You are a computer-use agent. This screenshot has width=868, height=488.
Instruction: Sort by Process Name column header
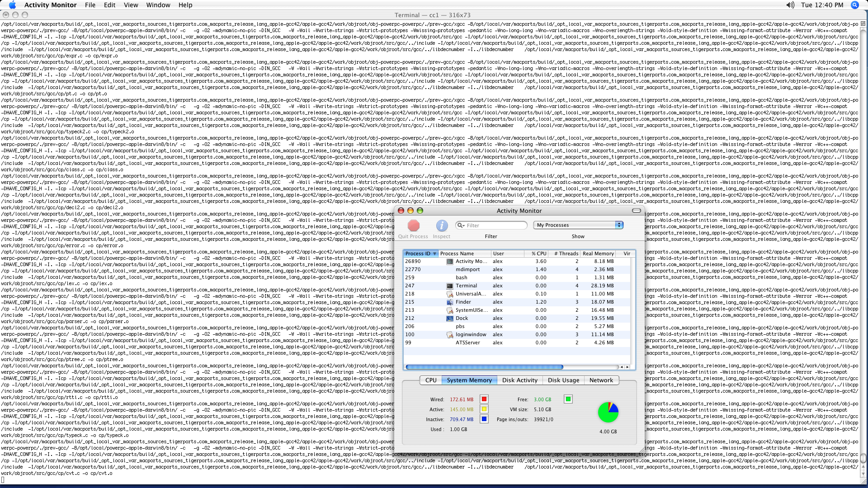pos(465,253)
